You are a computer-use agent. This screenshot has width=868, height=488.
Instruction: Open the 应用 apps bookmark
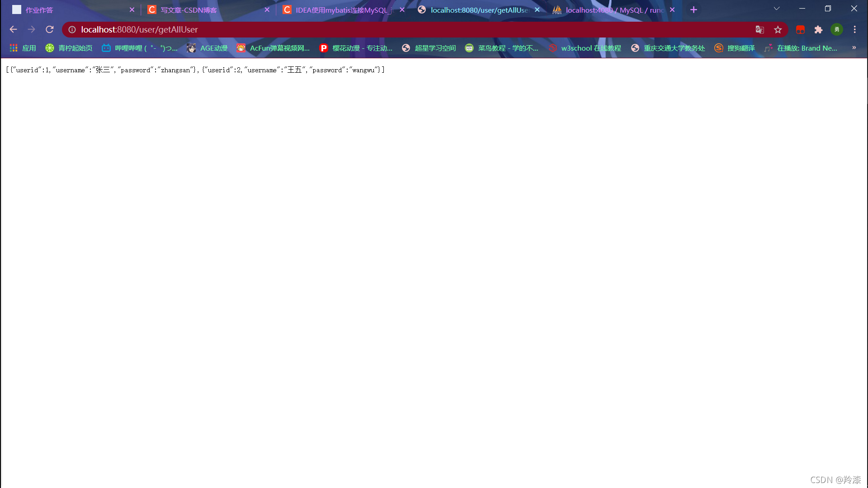(x=23, y=48)
